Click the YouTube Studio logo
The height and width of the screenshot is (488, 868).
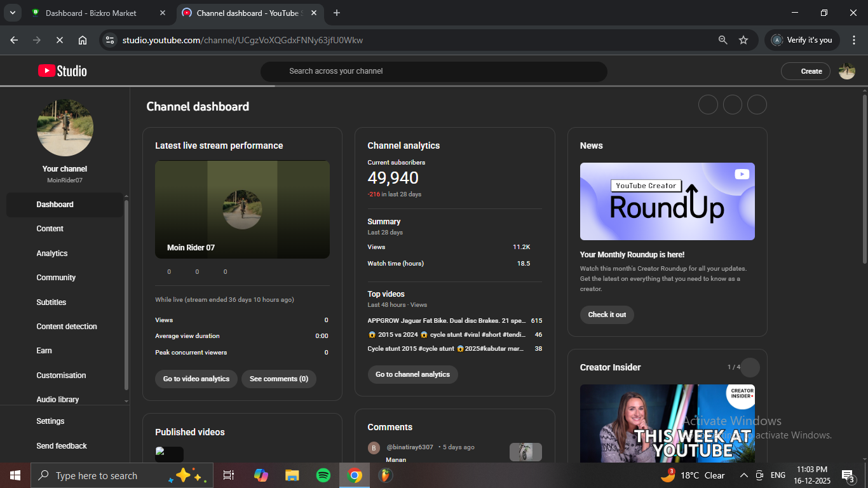click(x=62, y=71)
